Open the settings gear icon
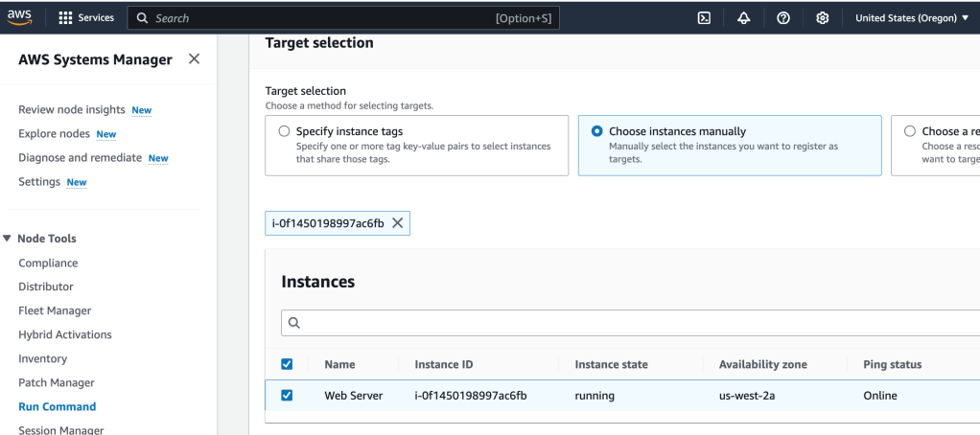This screenshot has height=435, width=980. [822, 17]
